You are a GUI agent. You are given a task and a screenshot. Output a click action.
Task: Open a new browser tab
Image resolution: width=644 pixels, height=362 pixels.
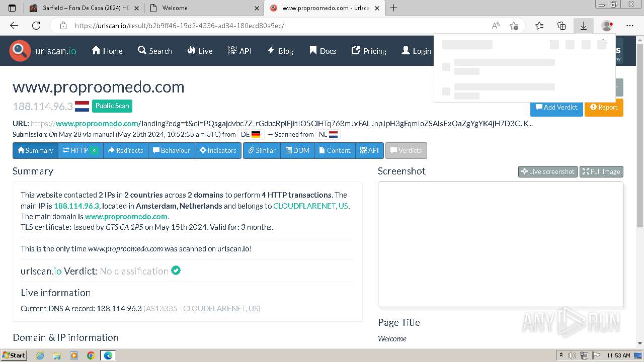393,8
